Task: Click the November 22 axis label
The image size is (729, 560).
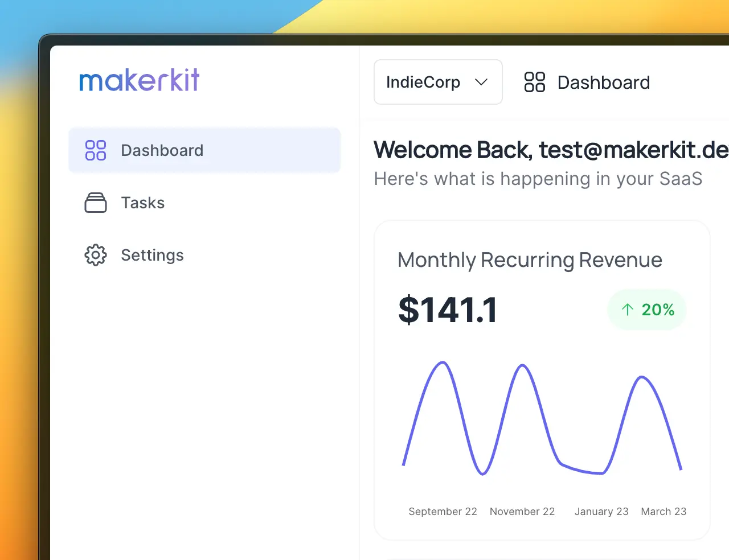Action: pos(522,512)
